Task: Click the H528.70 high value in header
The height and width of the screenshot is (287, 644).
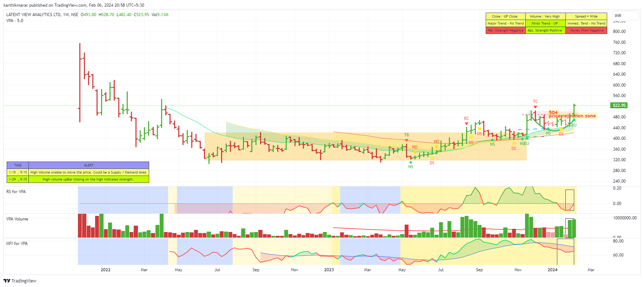Action: pos(106,15)
